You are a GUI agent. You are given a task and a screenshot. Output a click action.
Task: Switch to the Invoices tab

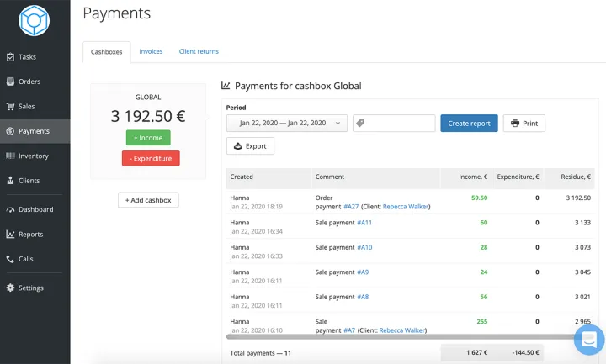pyautogui.click(x=151, y=51)
